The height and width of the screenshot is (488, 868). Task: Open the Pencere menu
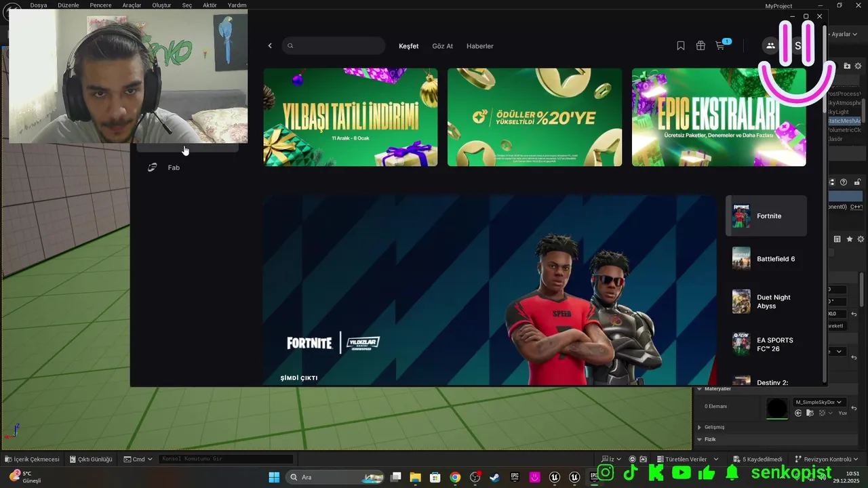(x=100, y=5)
